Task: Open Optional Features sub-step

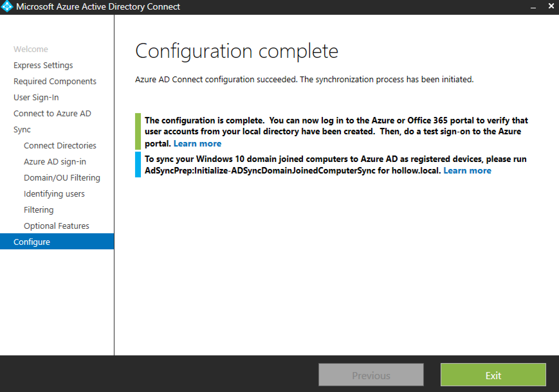Action: (x=56, y=226)
